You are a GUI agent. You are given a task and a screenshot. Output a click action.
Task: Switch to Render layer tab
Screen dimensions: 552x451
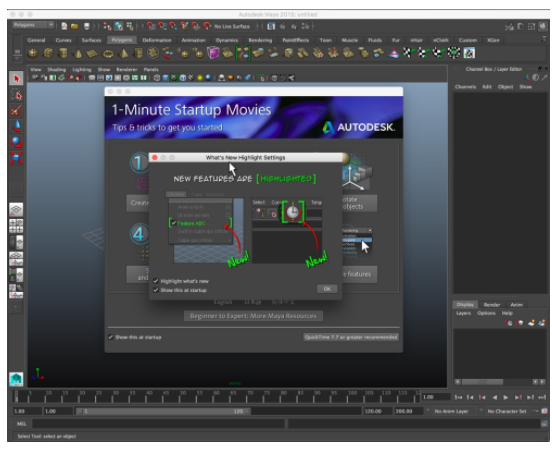(x=491, y=305)
